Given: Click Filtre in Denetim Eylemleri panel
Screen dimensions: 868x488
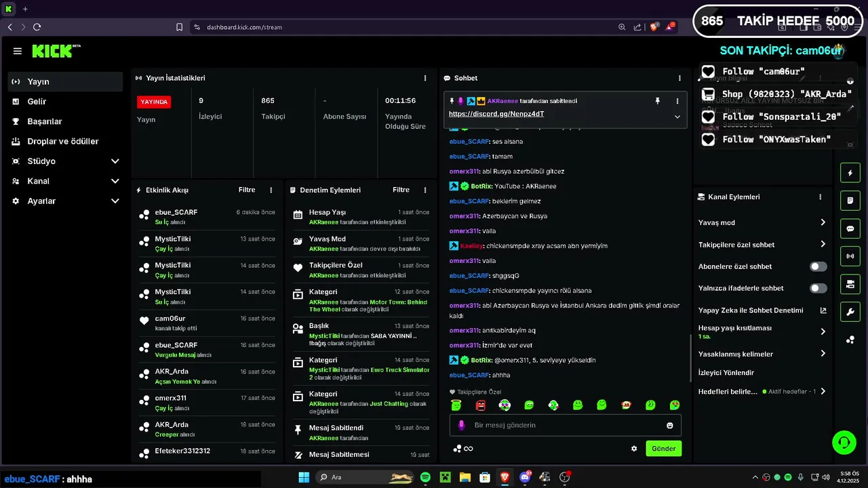Looking at the screenshot, I should [x=401, y=190].
